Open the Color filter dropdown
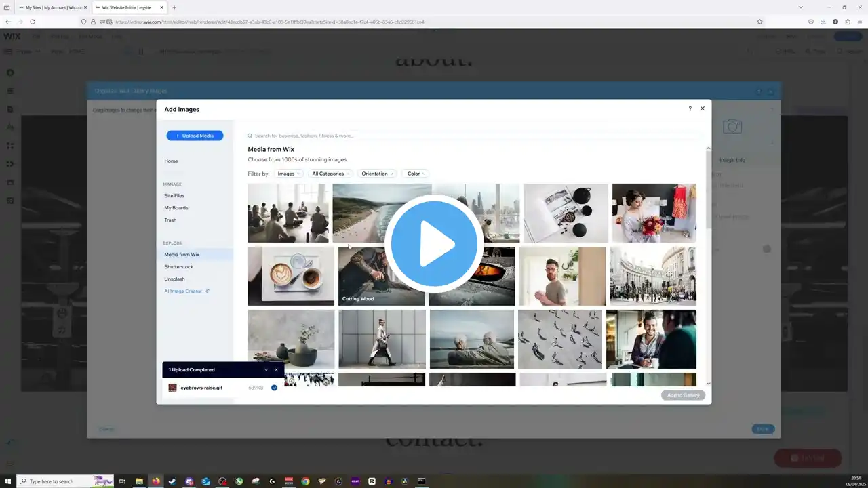868x488 pixels. (x=416, y=174)
